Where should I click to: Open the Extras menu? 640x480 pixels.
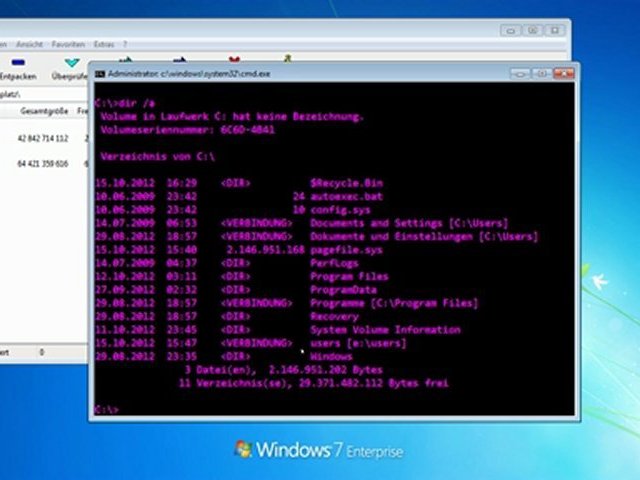pos(103,45)
